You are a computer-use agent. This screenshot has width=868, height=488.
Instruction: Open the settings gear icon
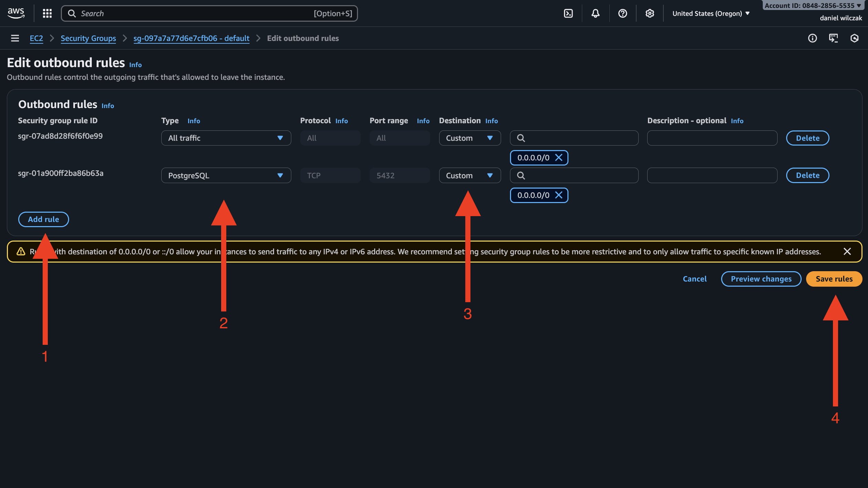tap(650, 13)
